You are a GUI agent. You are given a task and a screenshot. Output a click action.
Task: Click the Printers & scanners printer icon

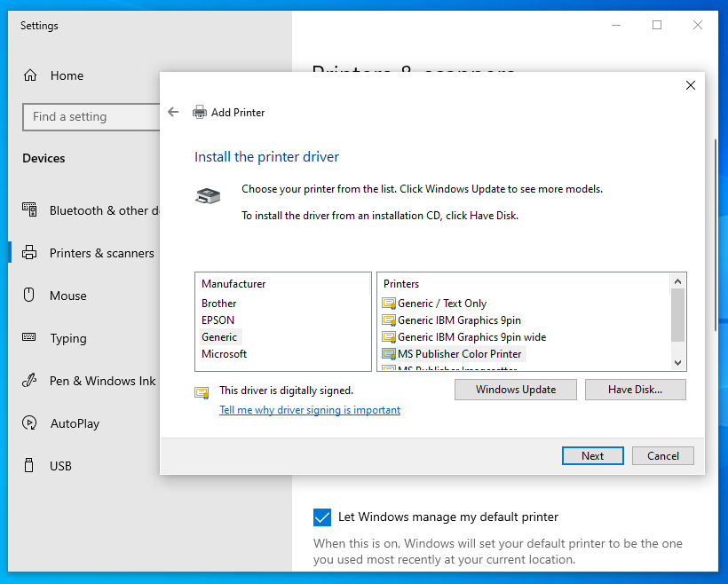(29, 253)
